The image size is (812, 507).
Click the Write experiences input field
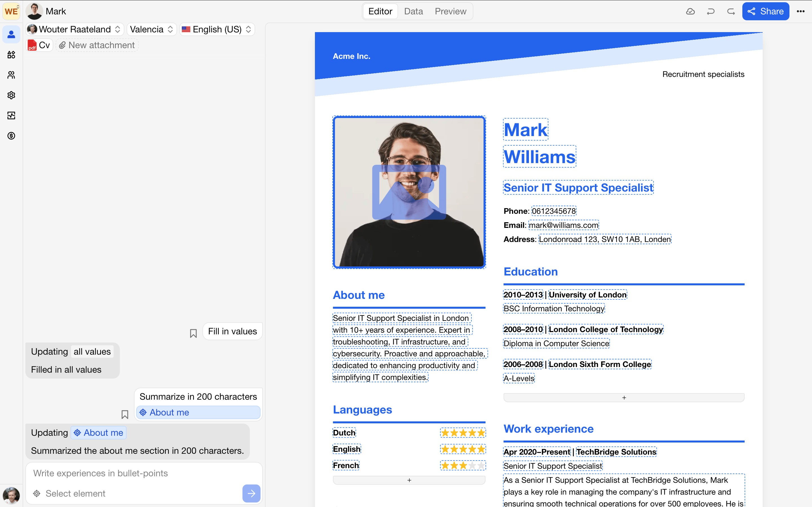tap(100, 473)
